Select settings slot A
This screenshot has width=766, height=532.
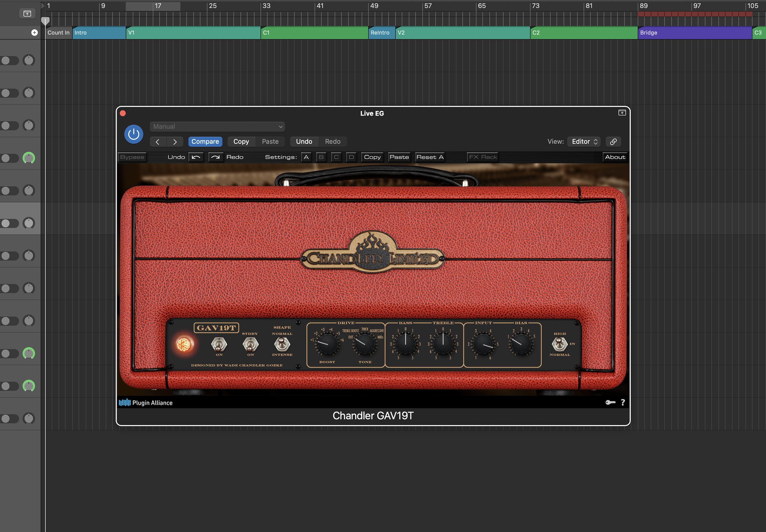306,157
